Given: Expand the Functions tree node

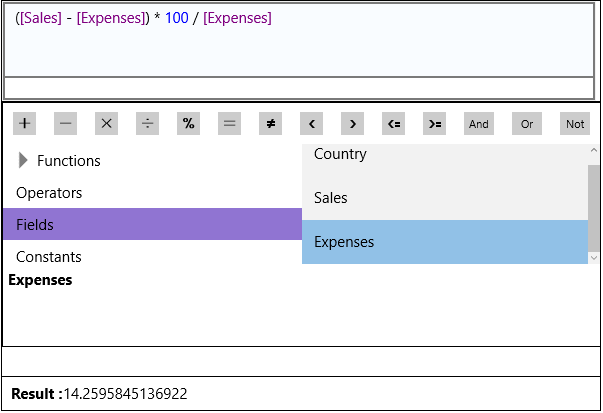Looking at the screenshot, I should coord(24,161).
